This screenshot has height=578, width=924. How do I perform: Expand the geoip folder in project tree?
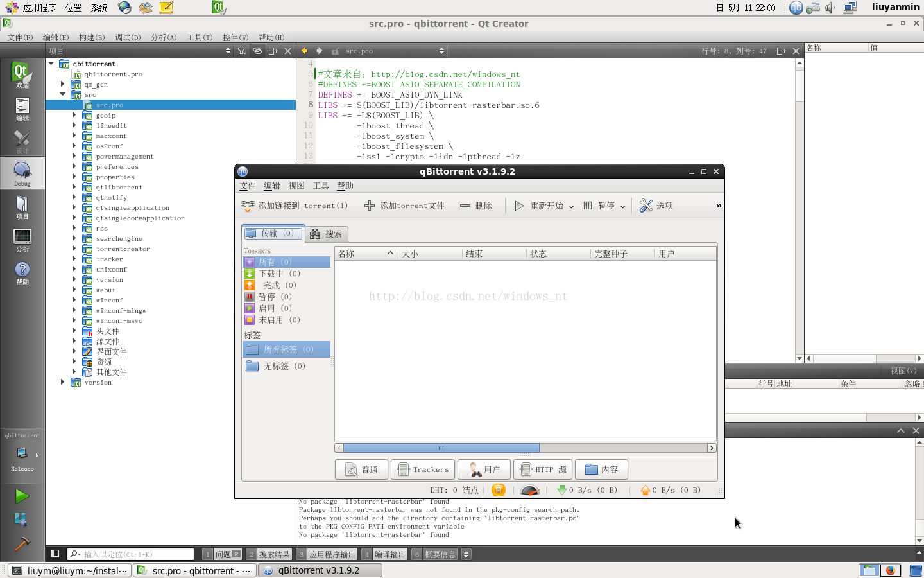tap(74, 115)
